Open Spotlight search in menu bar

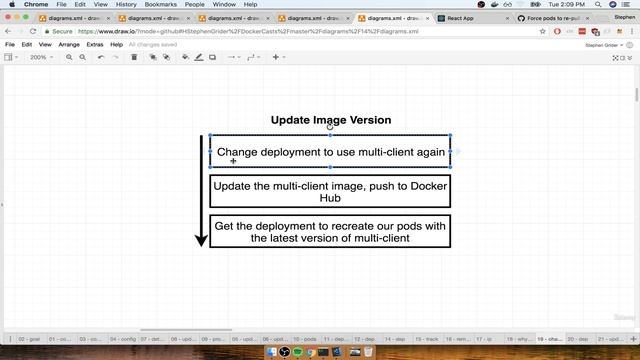click(598, 4)
